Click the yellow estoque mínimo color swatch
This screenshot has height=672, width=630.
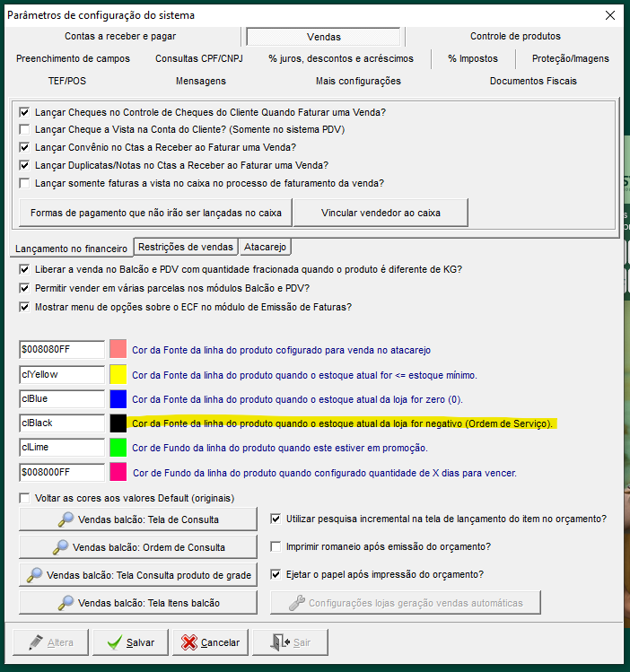[x=118, y=374]
